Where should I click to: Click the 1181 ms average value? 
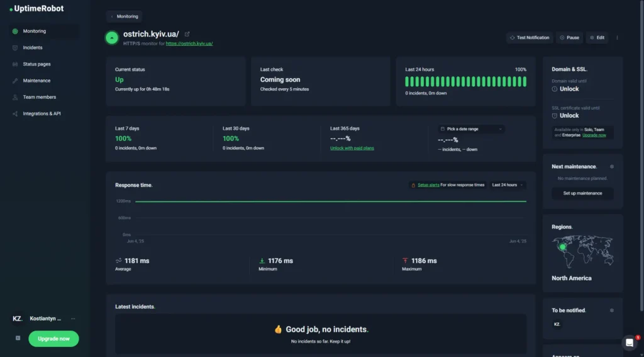coord(136,261)
